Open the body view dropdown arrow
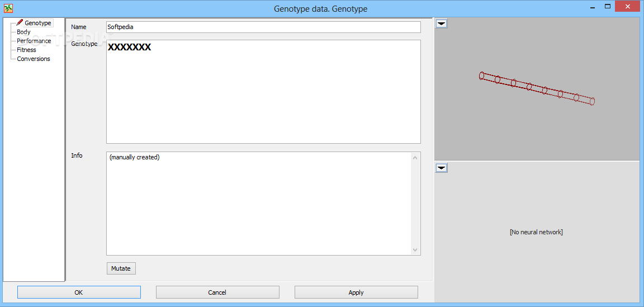Image resolution: width=644 pixels, height=307 pixels. tap(441, 23)
